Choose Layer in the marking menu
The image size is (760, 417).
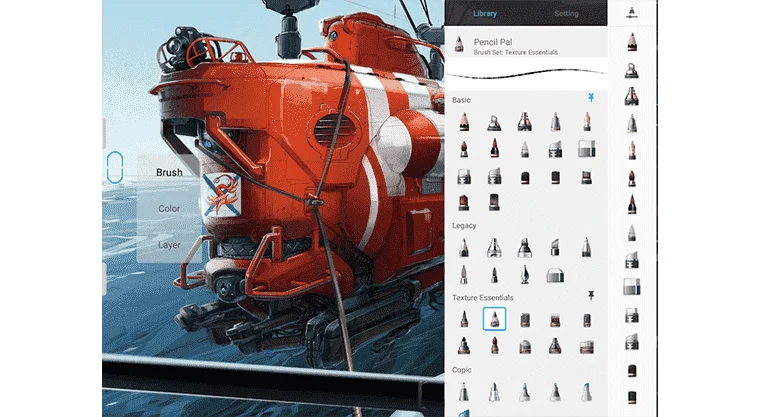[169, 245]
